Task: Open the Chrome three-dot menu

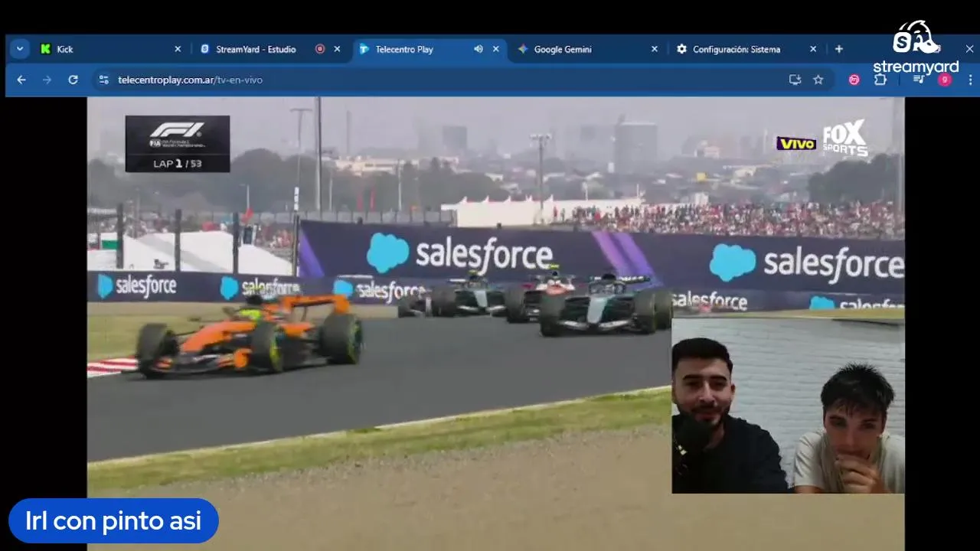Action: coord(970,80)
